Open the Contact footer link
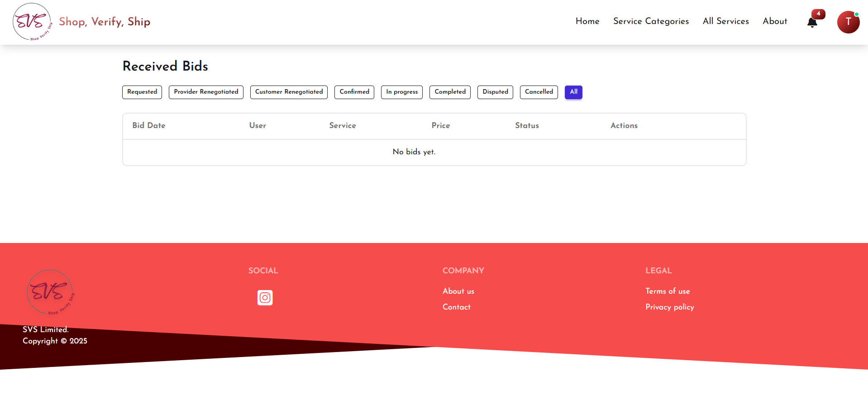 (x=457, y=307)
